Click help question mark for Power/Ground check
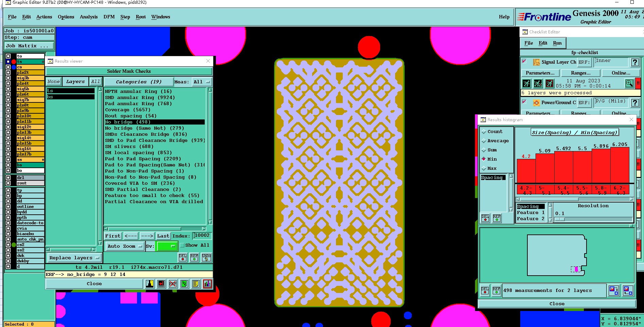644x327 pixels. coord(635,103)
